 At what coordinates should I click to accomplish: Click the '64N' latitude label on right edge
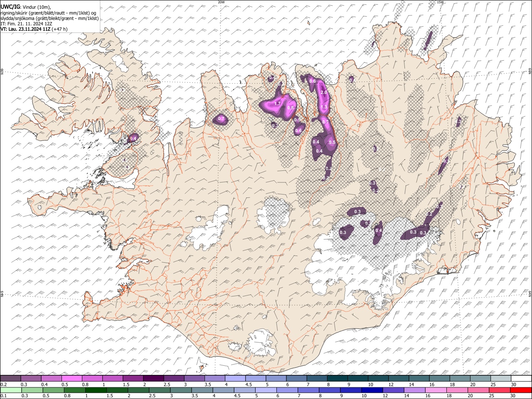pyautogui.click(x=530, y=294)
